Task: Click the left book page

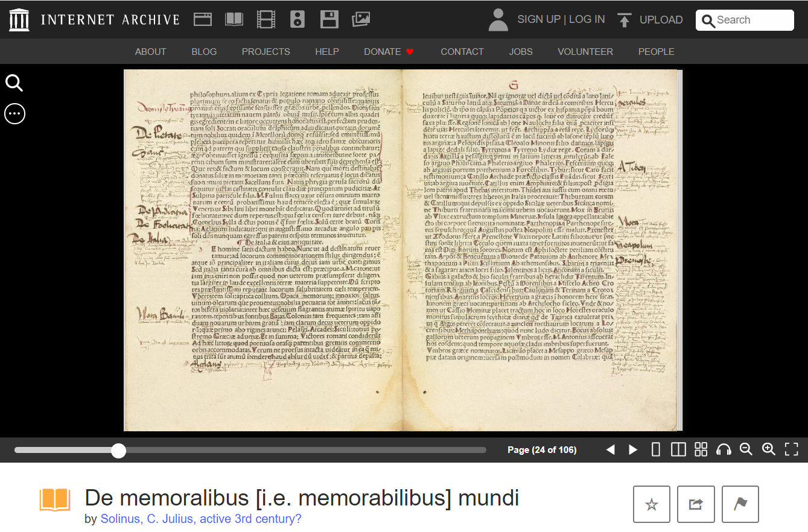Action: point(263,250)
